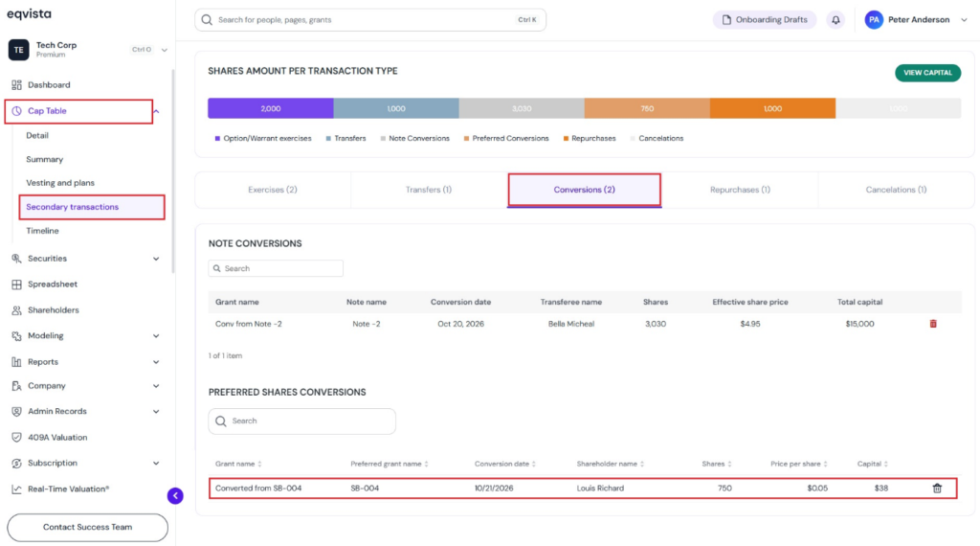Open the Dashboard page
980x546 pixels.
pyautogui.click(x=49, y=85)
